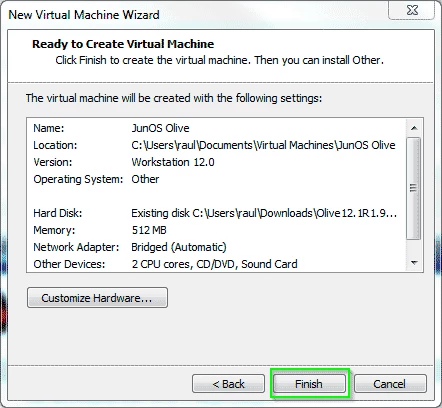Image resolution: width=442 pixels, height=408 pixels.
Task: Select the Operating System value Other
Action: tap(145, 179)
